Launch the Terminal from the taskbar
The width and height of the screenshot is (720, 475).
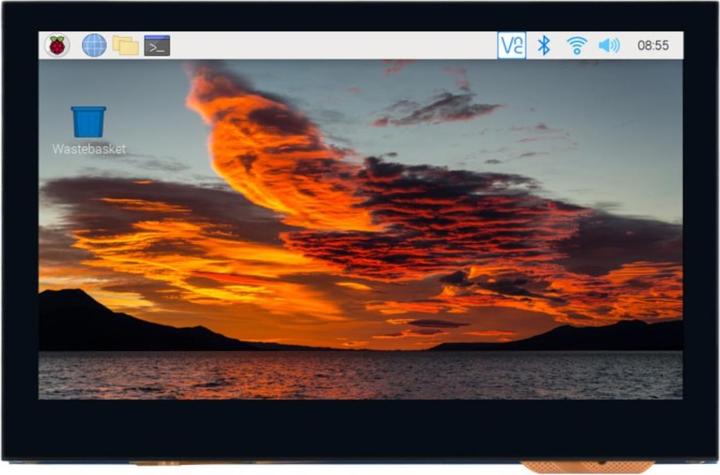point(157,45)
